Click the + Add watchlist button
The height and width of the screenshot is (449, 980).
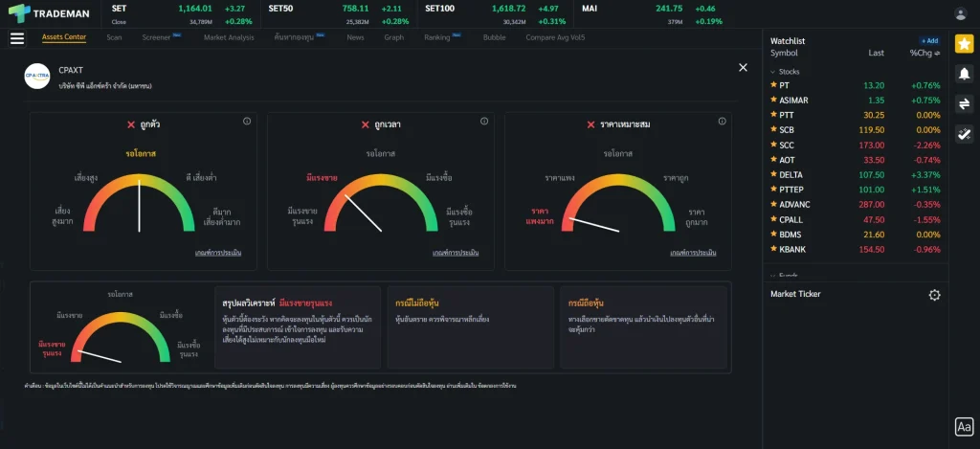tap(929, 41)
